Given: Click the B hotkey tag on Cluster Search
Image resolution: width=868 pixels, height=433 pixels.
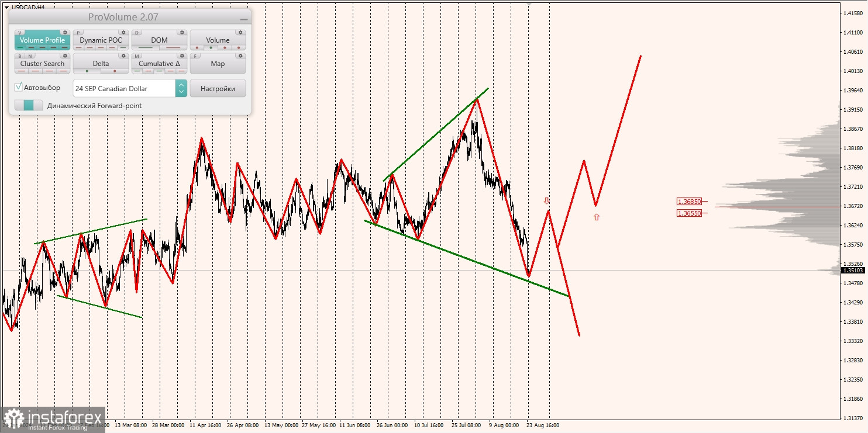Looking at the screenshot, I should [20, 56].
